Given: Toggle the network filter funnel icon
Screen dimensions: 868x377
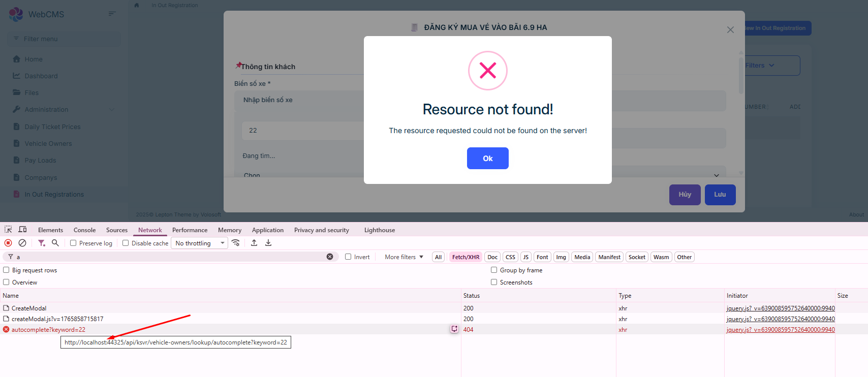Looking at the screenshot, I should coord(42,243).
